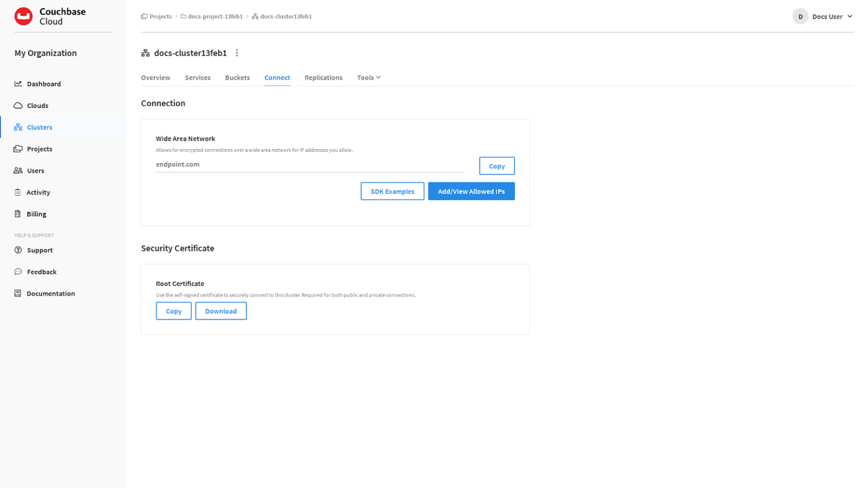Switch to the Buckets tab

pyautogui.click(x=237, y=77)
